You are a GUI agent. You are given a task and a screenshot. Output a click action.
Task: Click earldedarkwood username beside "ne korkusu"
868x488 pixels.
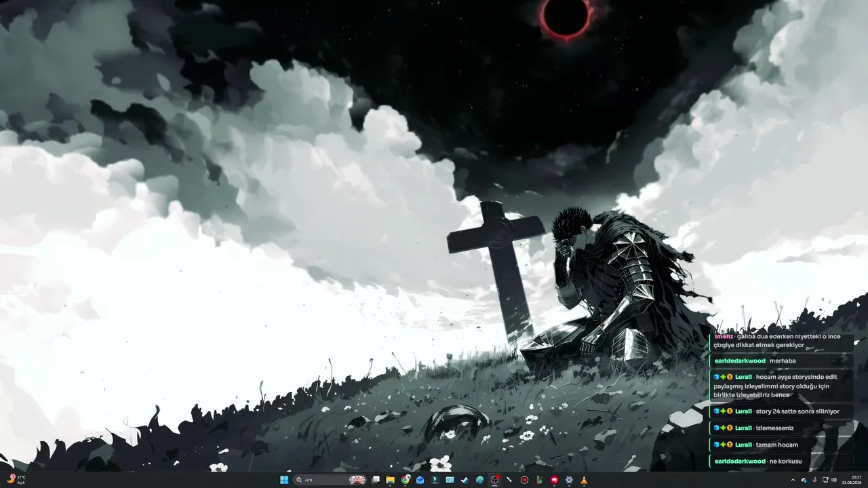point(740,462)
